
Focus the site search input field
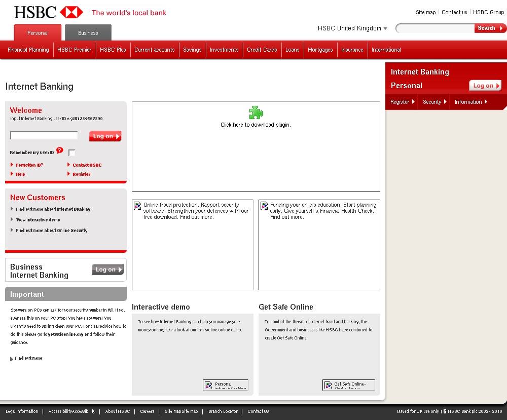tap(435, 28)
